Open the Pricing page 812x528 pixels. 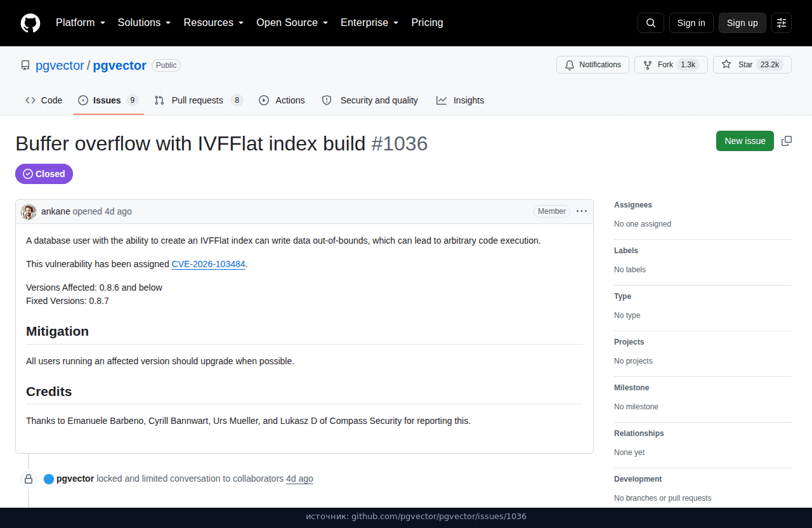(x=428, y=23)
